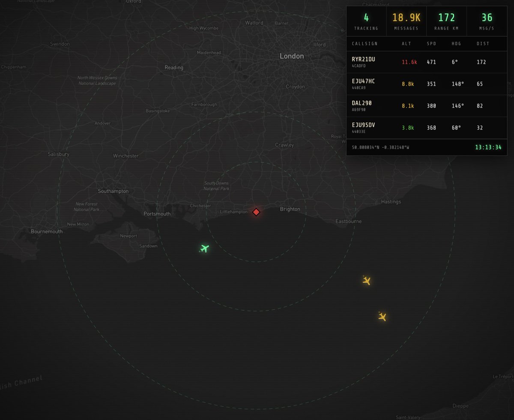Select the EJU95DV callsign in the table
The height and width of the screenshot is (420, 514).
point(363,125)
